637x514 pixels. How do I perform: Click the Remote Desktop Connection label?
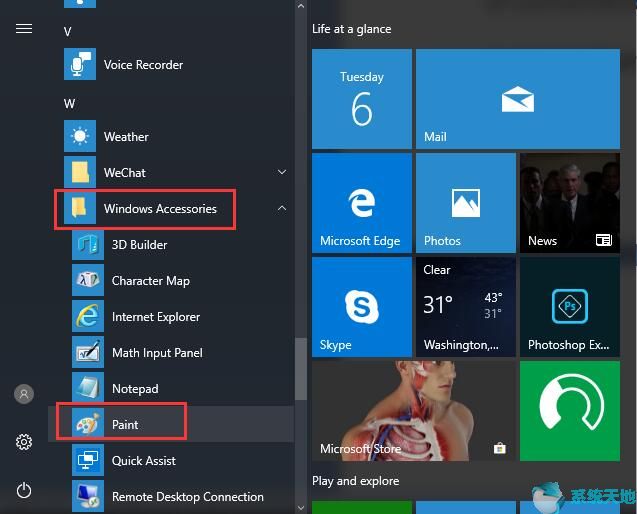click(x=188, y=497)
